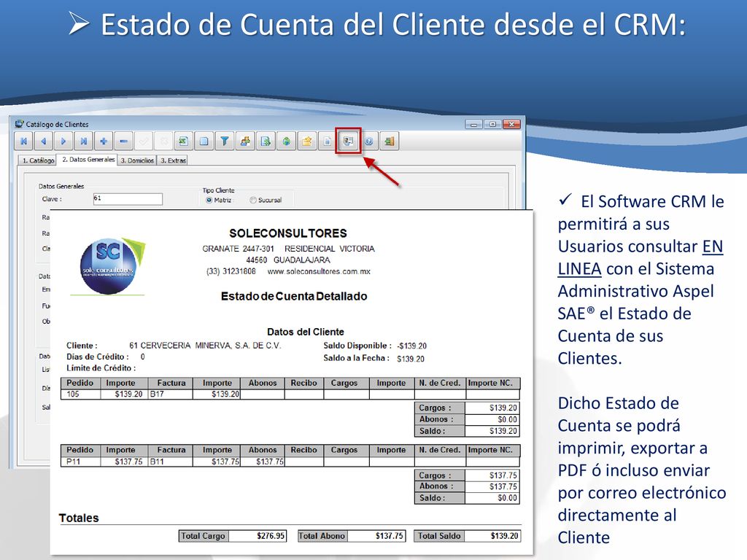This screenshot has width=747, height=560.
Task: Click Saldo Disponible value -$139.20
Action: [x=412, y=346]
